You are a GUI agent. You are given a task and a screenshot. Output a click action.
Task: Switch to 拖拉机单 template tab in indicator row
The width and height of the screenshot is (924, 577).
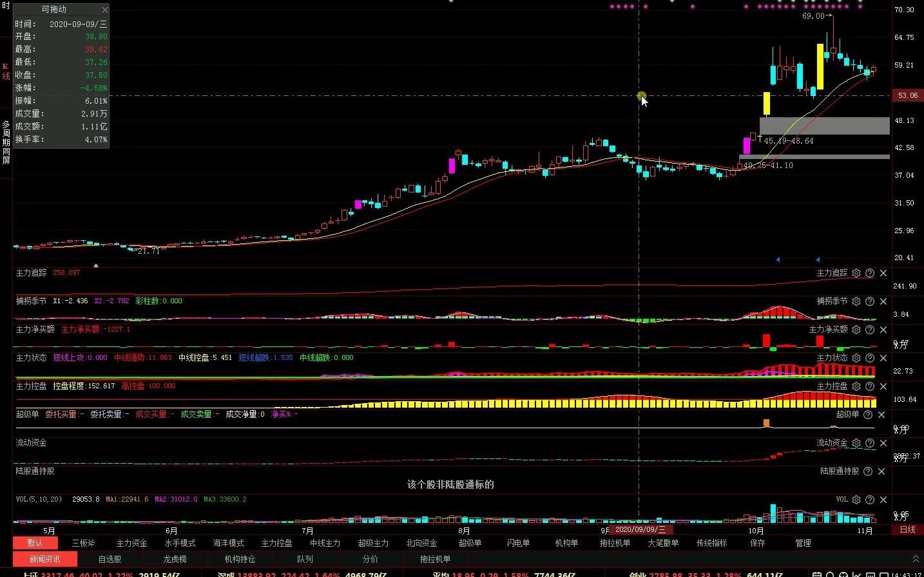pyautogui.click(x=615, y=543)
